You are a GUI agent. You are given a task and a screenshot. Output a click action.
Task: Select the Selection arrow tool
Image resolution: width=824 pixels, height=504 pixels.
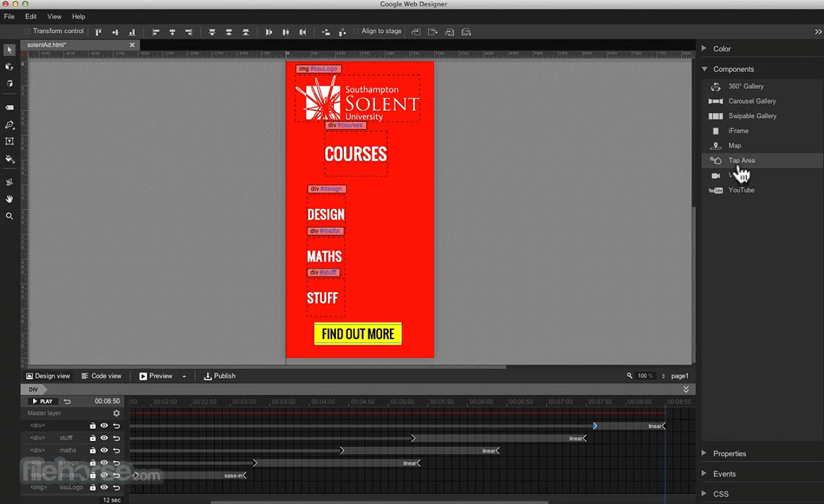9,50
